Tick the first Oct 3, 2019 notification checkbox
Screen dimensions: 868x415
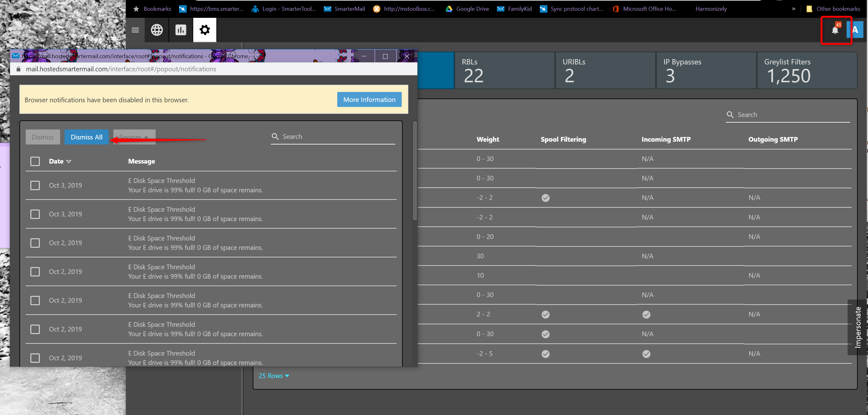pyautogui.click(x=35, y=185)
